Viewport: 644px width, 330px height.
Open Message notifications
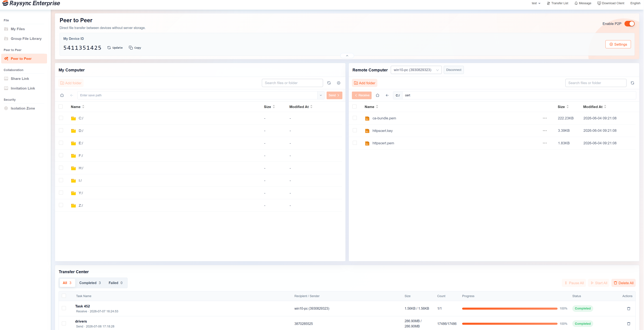(x=583, y=3)
